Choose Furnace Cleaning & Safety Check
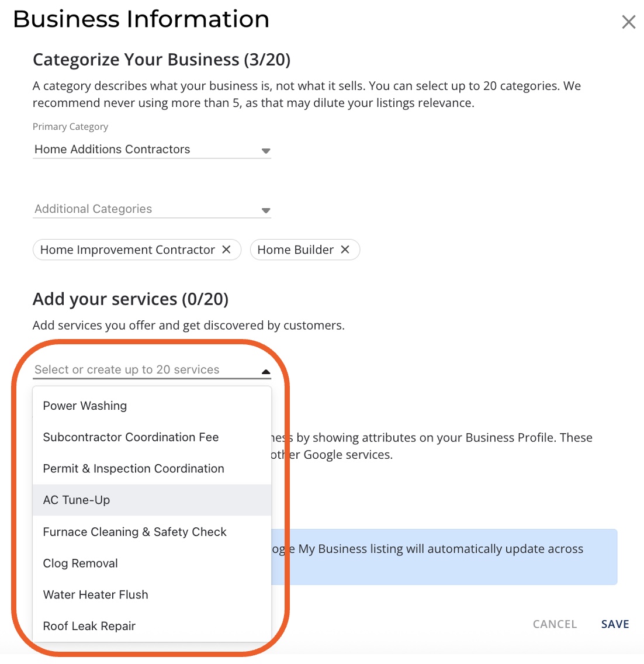 (x=135, y=532)
